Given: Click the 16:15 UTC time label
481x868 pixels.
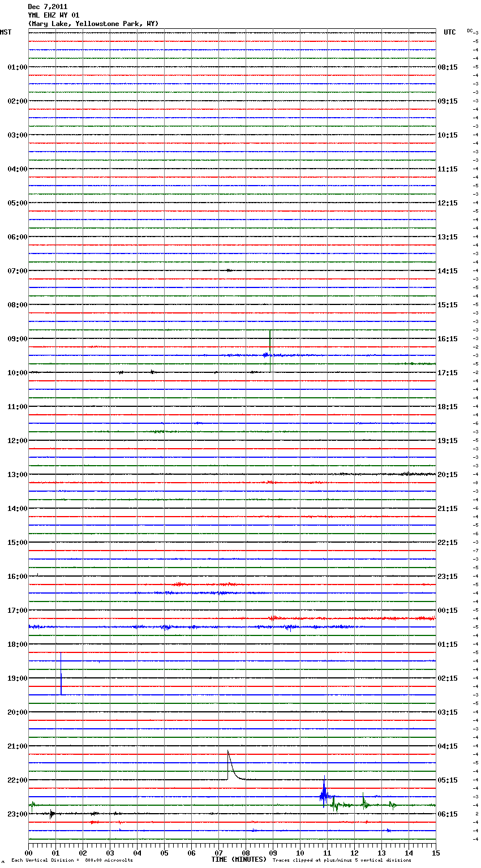Looking at the screenshot, I should pyautogui.click(x=447, y=339).
